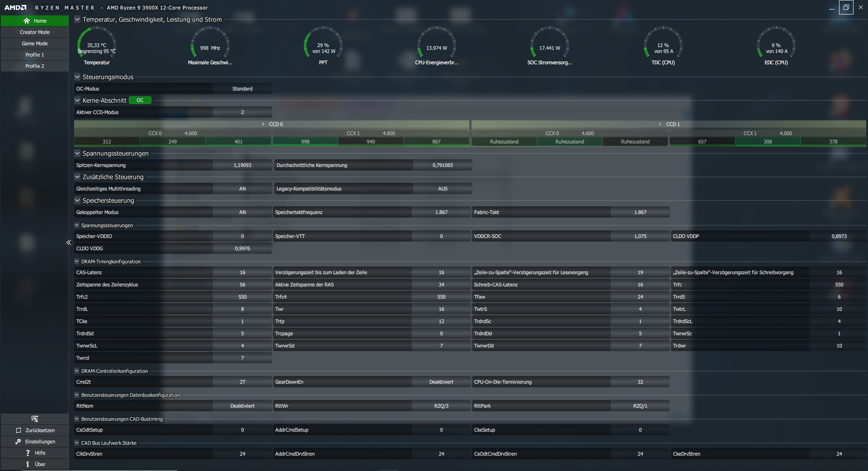This screenshot has height=471, width=868.
Task: Click the collapse sidebar double-chevron icon
Action: click(69, 243)
